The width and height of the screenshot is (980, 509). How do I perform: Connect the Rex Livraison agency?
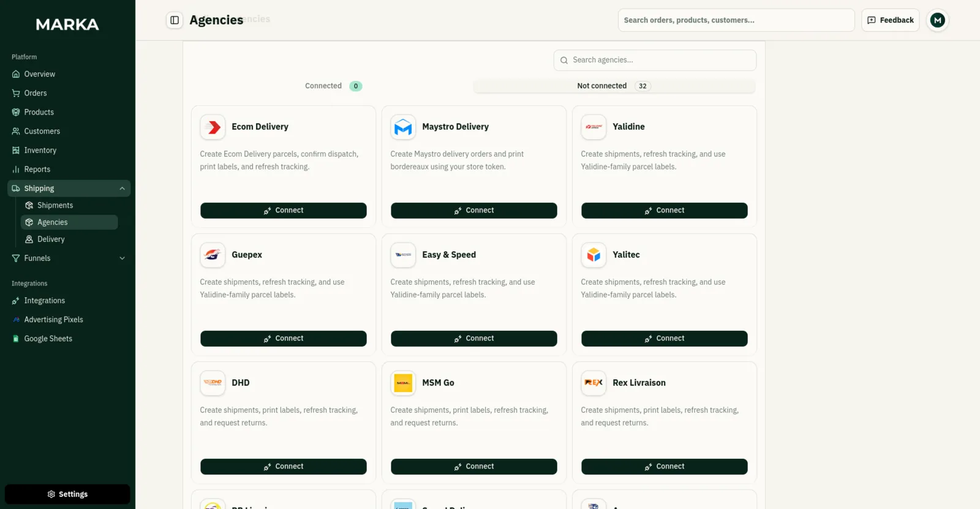(x=665, y=467)
